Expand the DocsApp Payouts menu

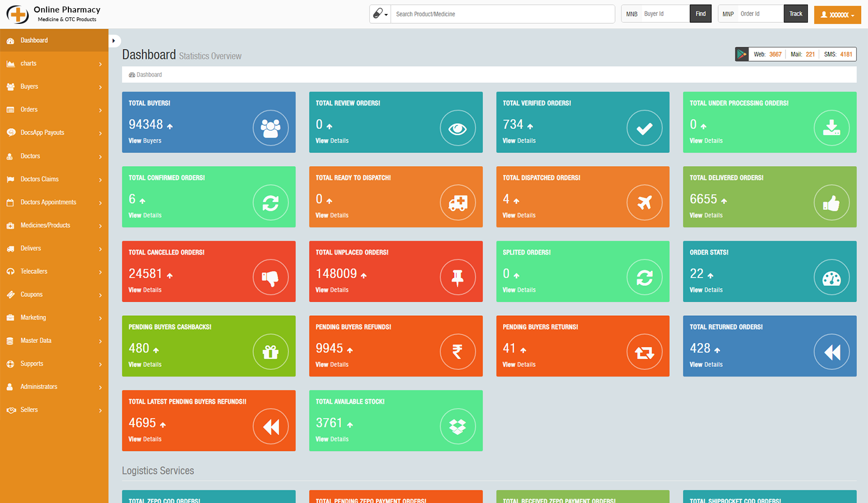tap(54, 133)
